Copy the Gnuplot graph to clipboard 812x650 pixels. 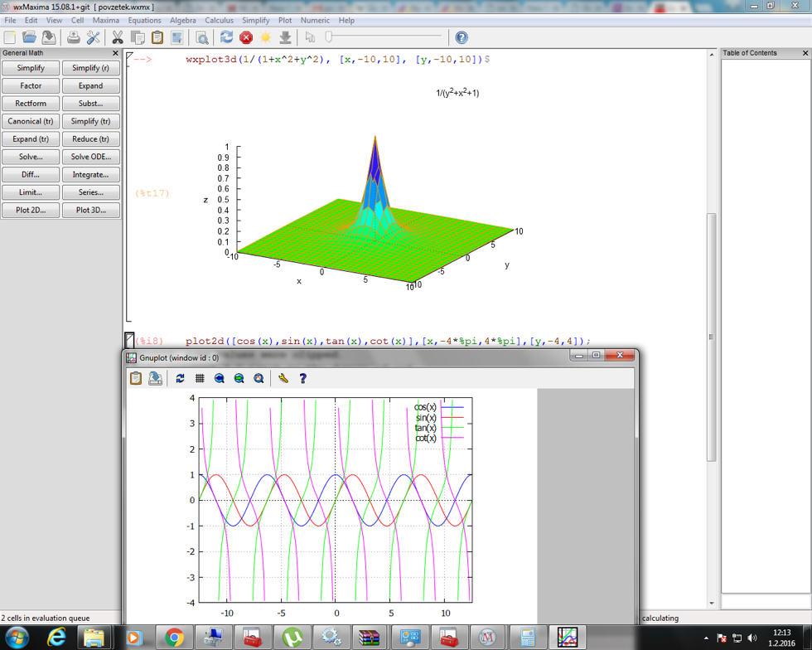(x=136, y=378)
